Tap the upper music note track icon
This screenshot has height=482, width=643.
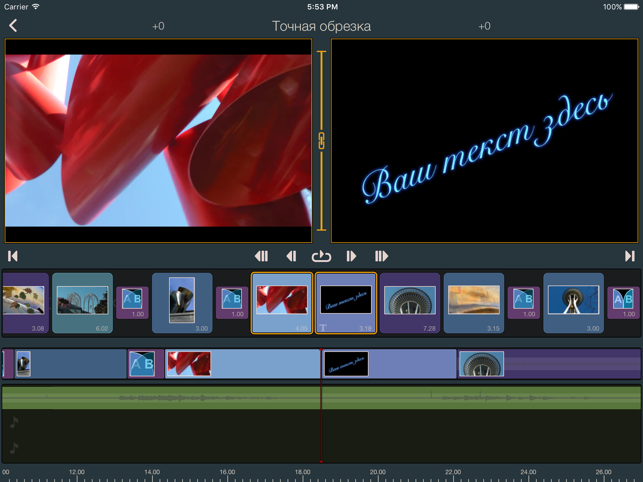(x=14, y=423)
